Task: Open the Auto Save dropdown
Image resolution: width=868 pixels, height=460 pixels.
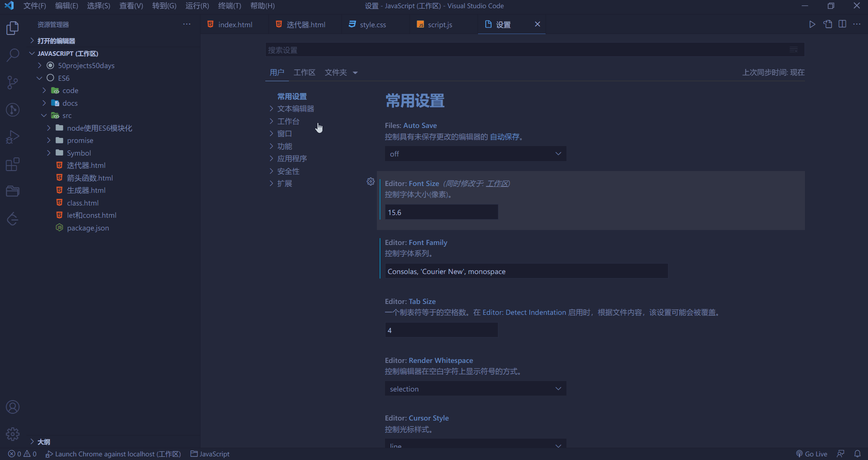Action: pos(475,154)
